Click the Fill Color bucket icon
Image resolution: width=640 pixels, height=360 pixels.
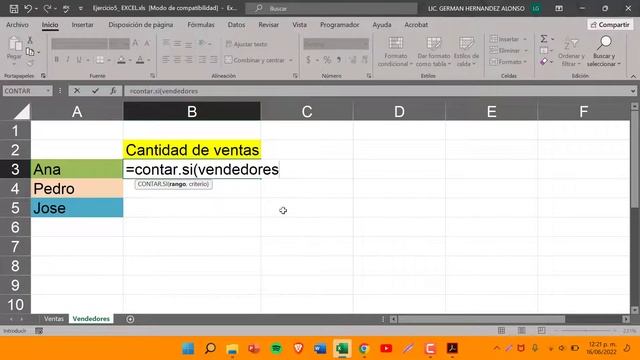121,60
